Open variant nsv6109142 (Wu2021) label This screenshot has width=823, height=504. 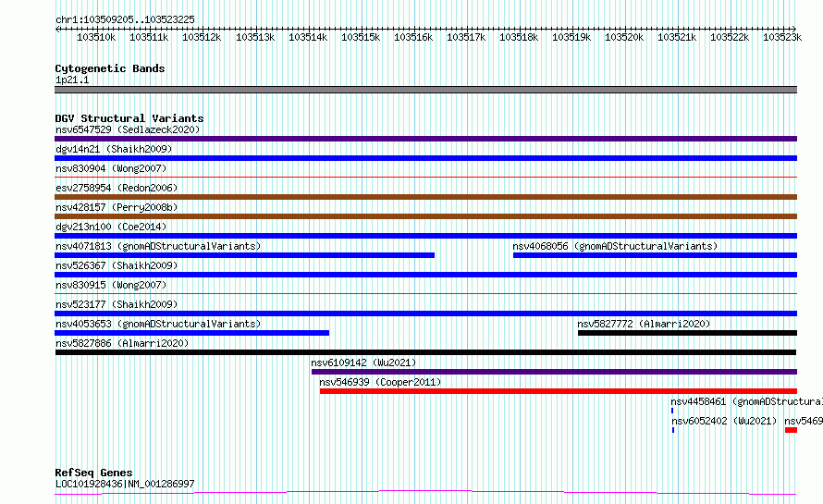coord(363,363)
